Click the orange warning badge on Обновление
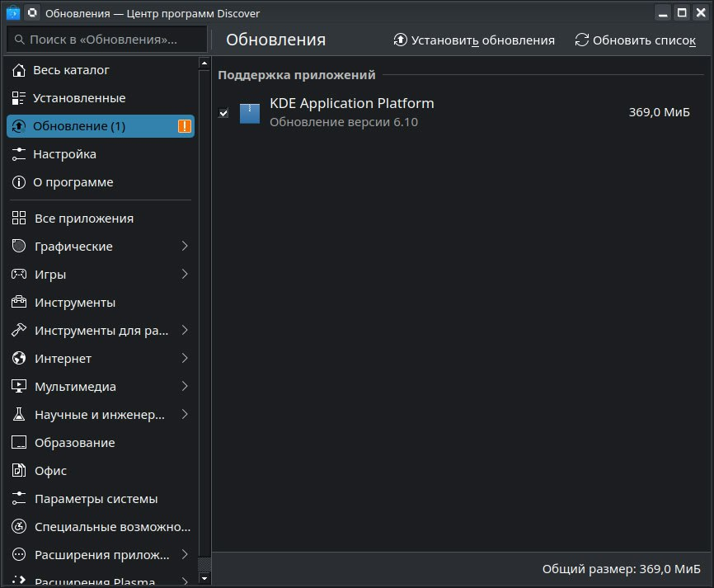This screenshot has width=714, height=588. tap(185, 126)
